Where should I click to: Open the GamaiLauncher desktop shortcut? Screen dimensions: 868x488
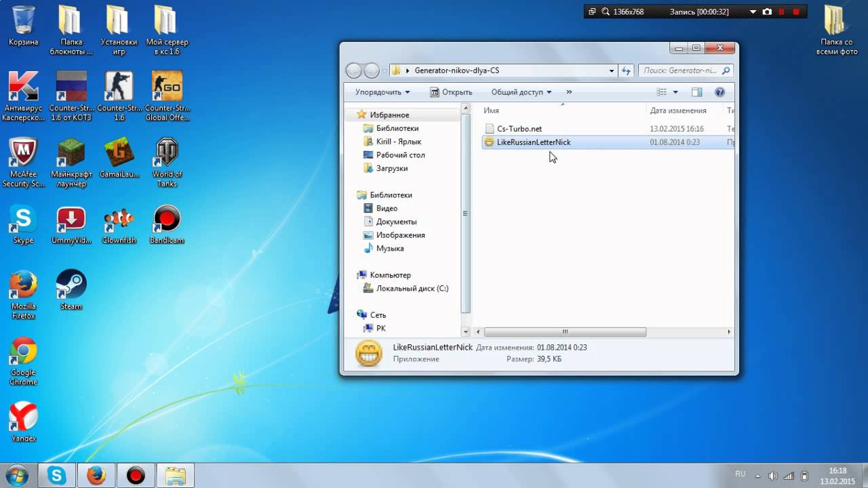119,158
